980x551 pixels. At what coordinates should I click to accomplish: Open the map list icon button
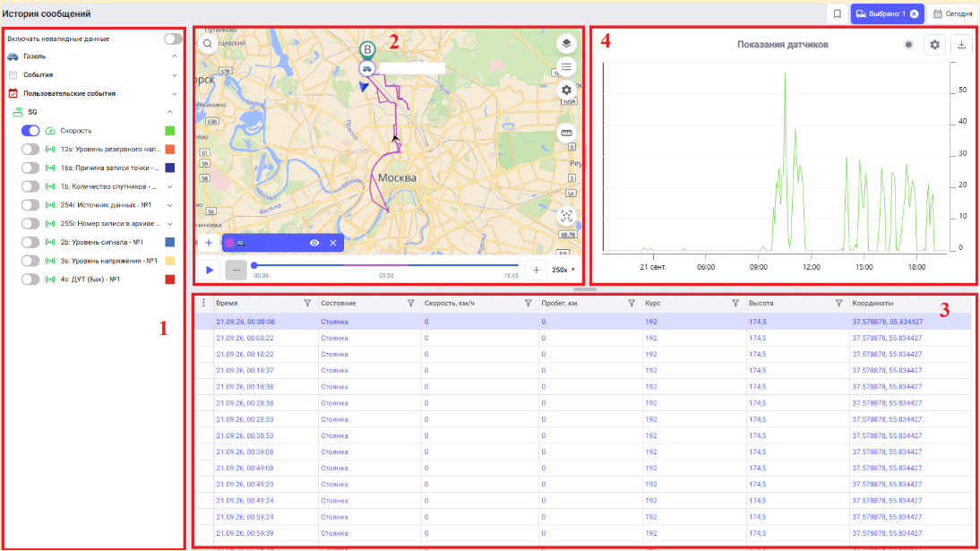(x=566, y=66)
